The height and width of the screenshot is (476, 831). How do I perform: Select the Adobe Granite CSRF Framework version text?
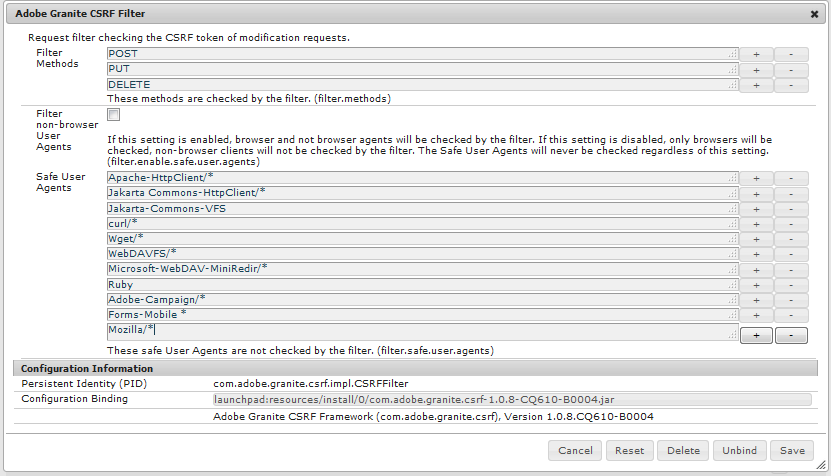point(433,417)
